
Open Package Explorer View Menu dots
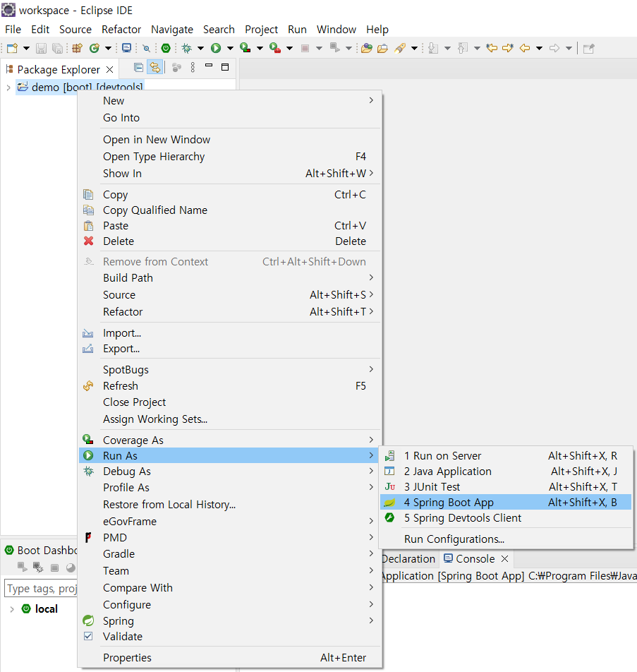coord(193,67)
